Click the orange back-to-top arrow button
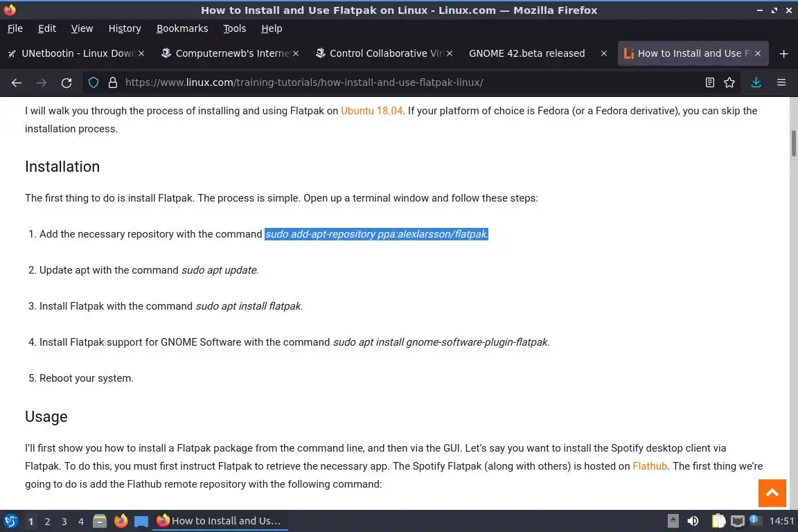 pos(772,493)
